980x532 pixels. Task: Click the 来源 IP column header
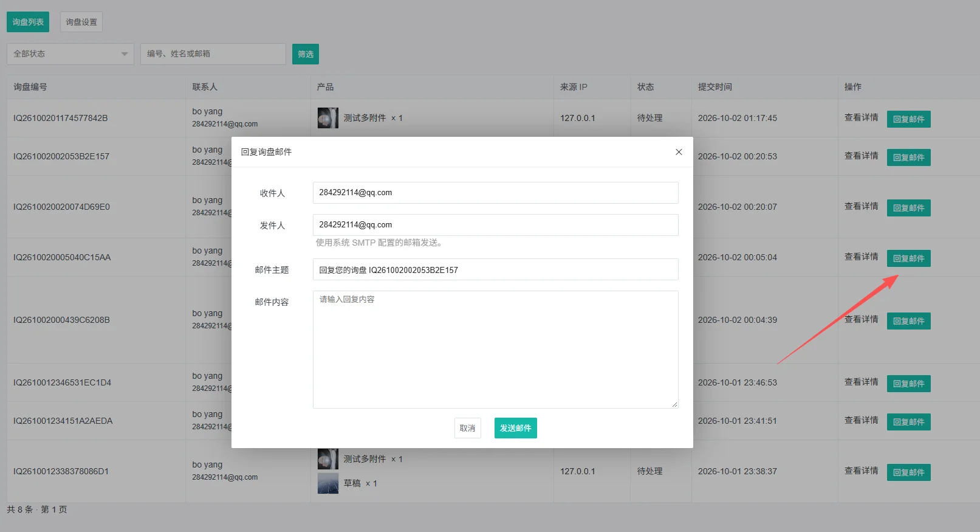(574, 87)
